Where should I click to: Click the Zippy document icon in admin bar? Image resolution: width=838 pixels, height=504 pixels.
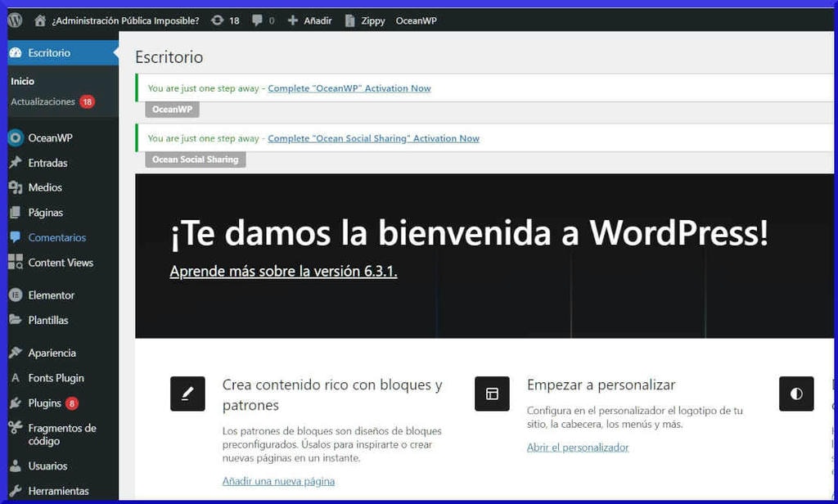coord(349,20)
